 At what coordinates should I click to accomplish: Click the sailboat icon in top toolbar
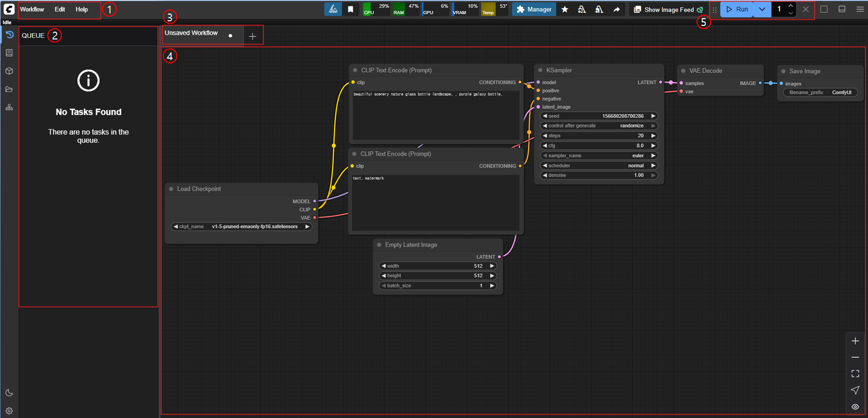(333, 9)
